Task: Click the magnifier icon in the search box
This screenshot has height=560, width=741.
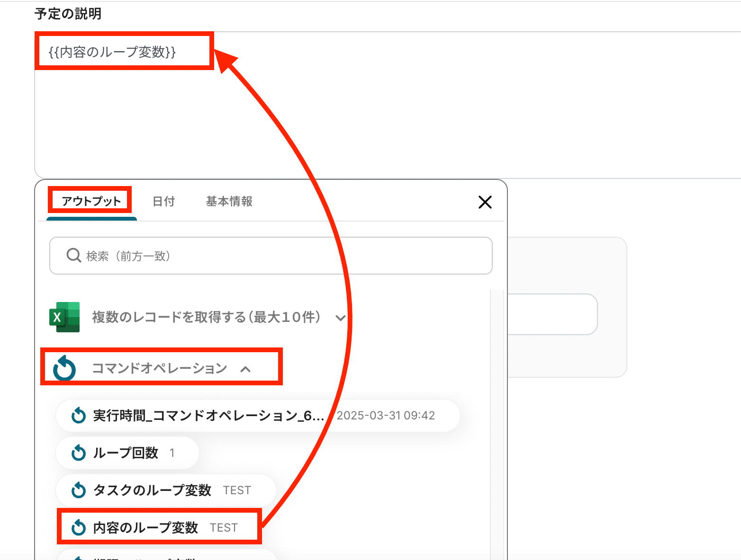Action: pos(74,256)
